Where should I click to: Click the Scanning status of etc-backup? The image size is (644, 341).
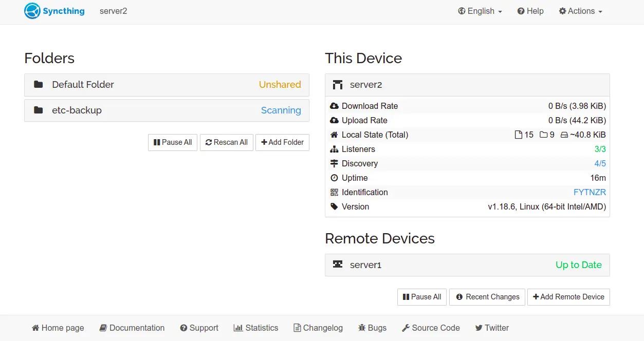pos(281,110)
